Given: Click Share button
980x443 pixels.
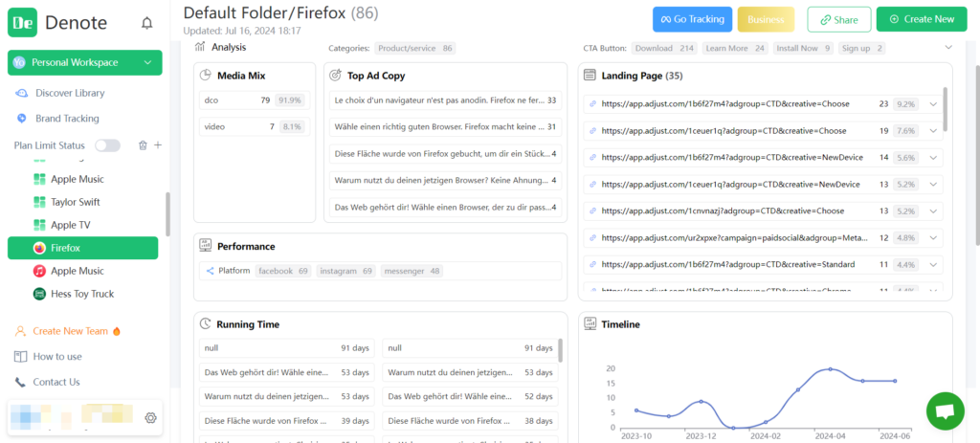Looking at the screenshot, I should (838, 19).
